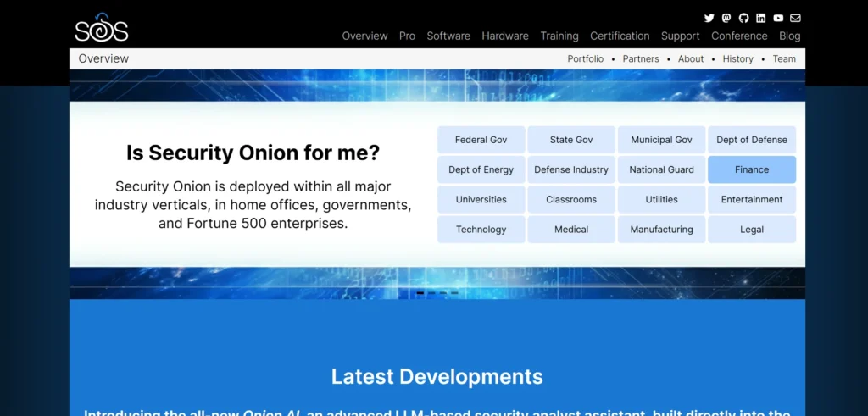Open the GitHub icon link

(x=743, y=19)
